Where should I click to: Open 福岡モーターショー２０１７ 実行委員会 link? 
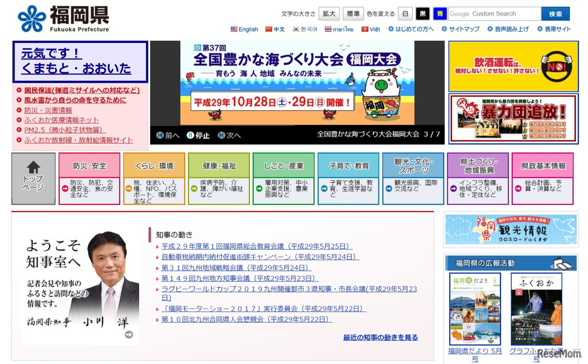[263, 309]
